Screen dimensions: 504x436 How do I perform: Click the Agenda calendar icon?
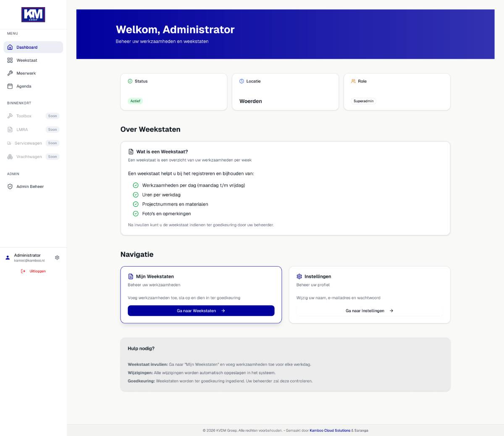[x=10, y=86]
